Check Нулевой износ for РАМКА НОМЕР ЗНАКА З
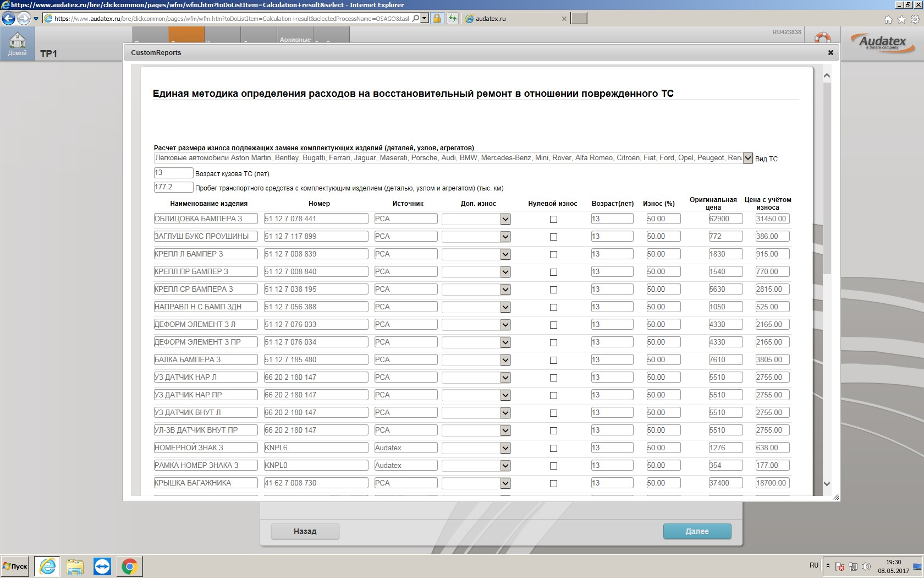This screenshot has width=924, height=578. point(554,466)
